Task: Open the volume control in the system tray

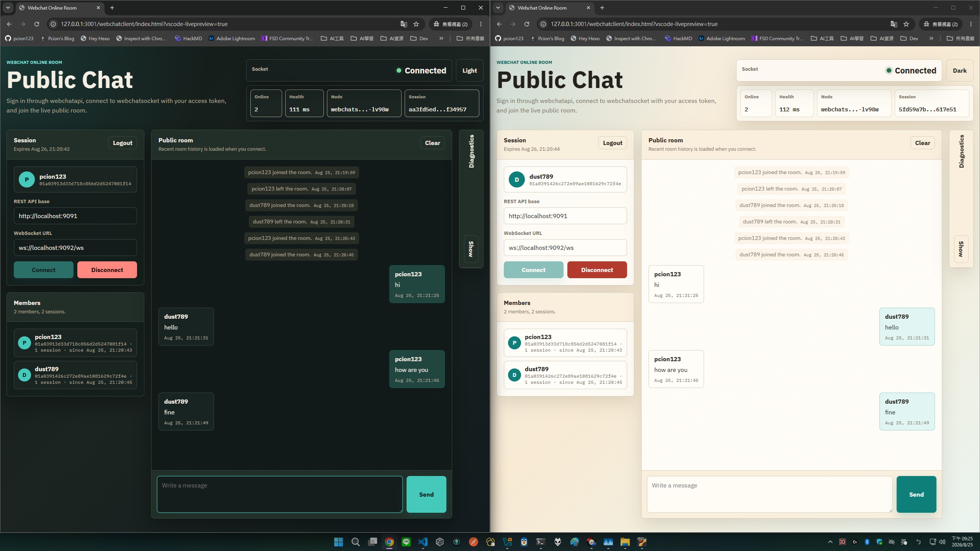Action: [942, 542]
